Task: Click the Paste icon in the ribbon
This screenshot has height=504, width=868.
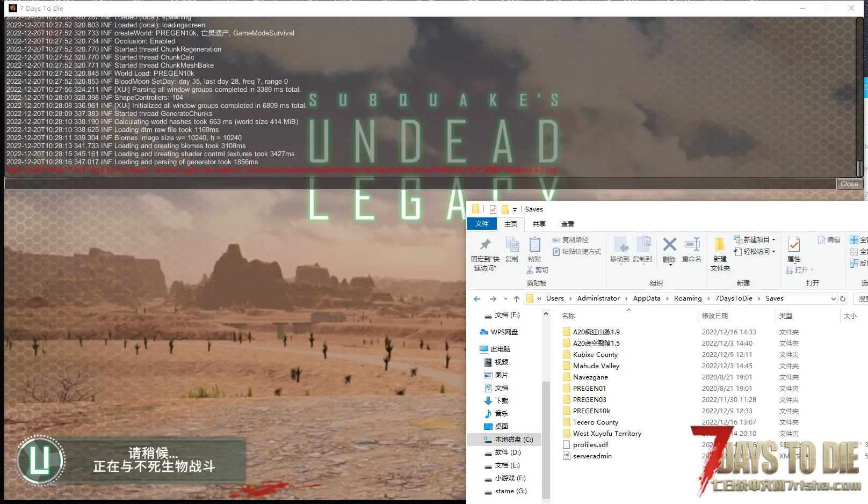Action: (x=534, y=245)
